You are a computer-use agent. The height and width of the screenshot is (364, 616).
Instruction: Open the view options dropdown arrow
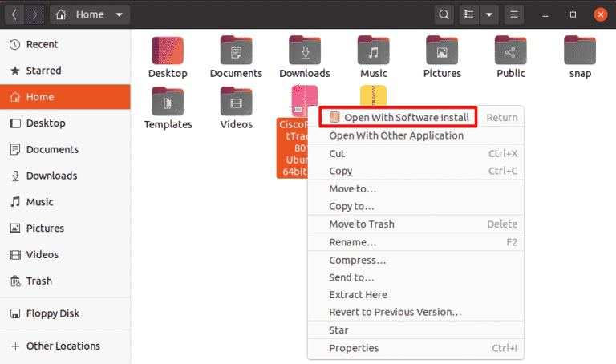[x=489, y=14]
